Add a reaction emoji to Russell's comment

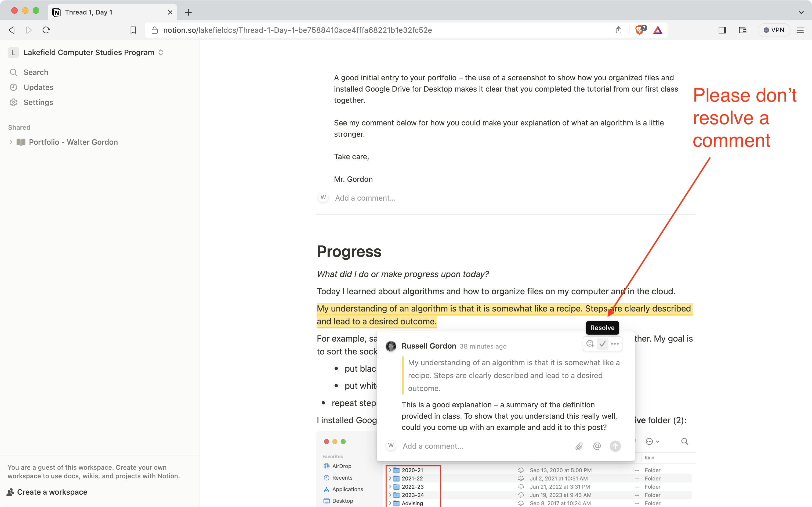pyautogui.click(x=590, y=344)
